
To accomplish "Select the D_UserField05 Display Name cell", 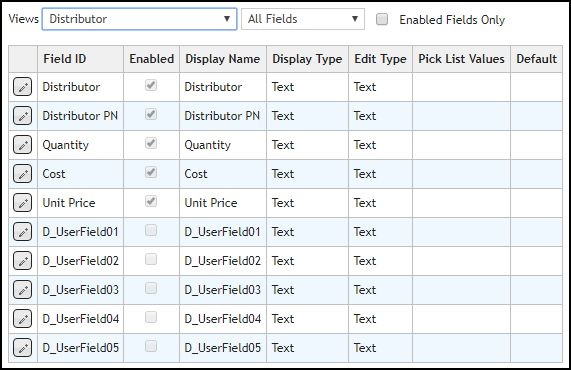I will pyautogui.click(x=223, y=348).
